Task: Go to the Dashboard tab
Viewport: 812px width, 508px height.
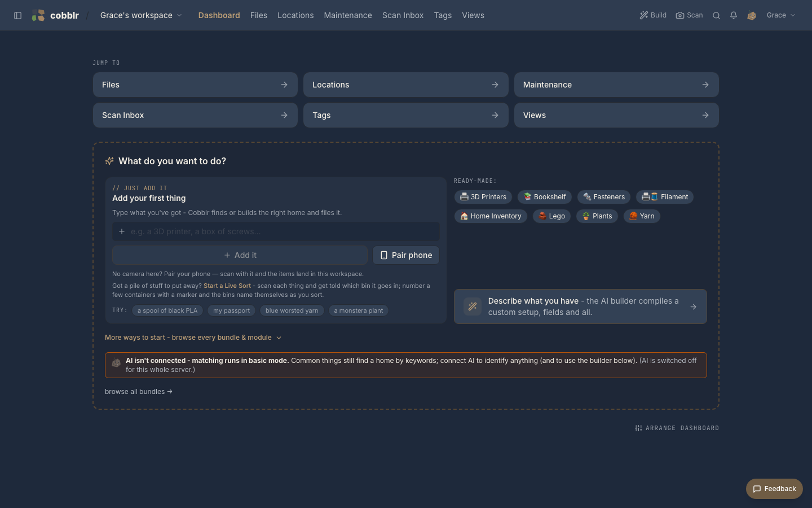Action: [x=219, y=15]
